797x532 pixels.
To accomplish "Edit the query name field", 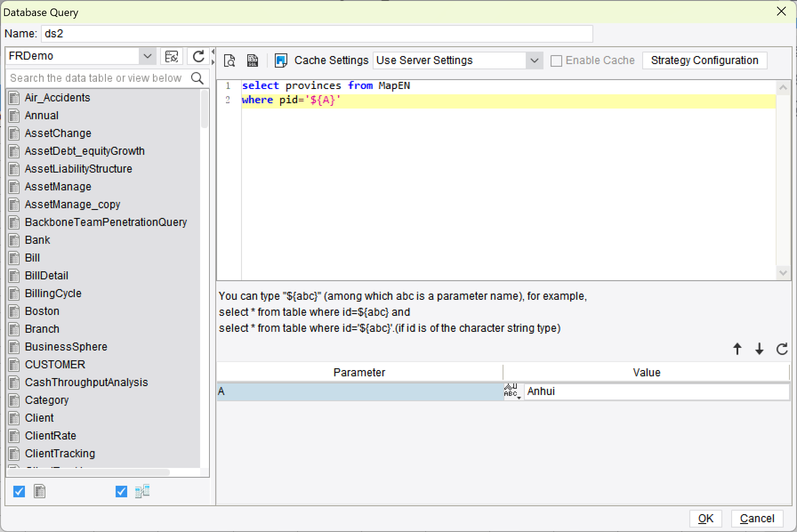I will 317,33.
